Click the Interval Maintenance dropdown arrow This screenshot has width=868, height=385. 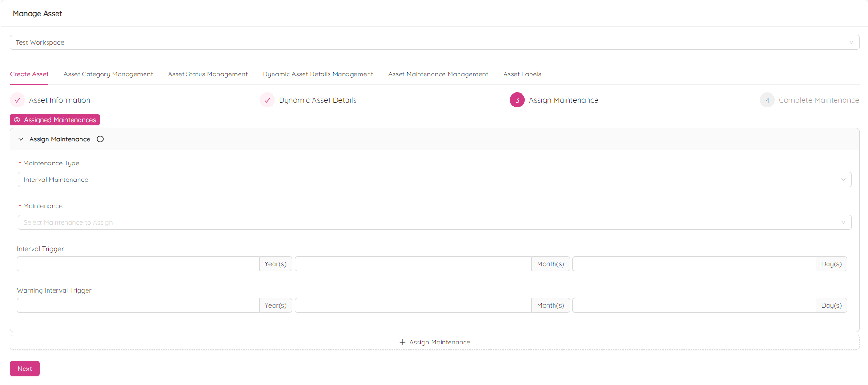click(843, 180)
